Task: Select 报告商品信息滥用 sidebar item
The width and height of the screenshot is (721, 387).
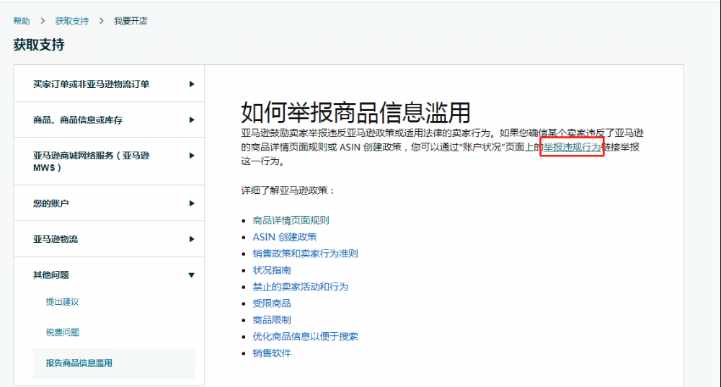Action: pos(79,363)
